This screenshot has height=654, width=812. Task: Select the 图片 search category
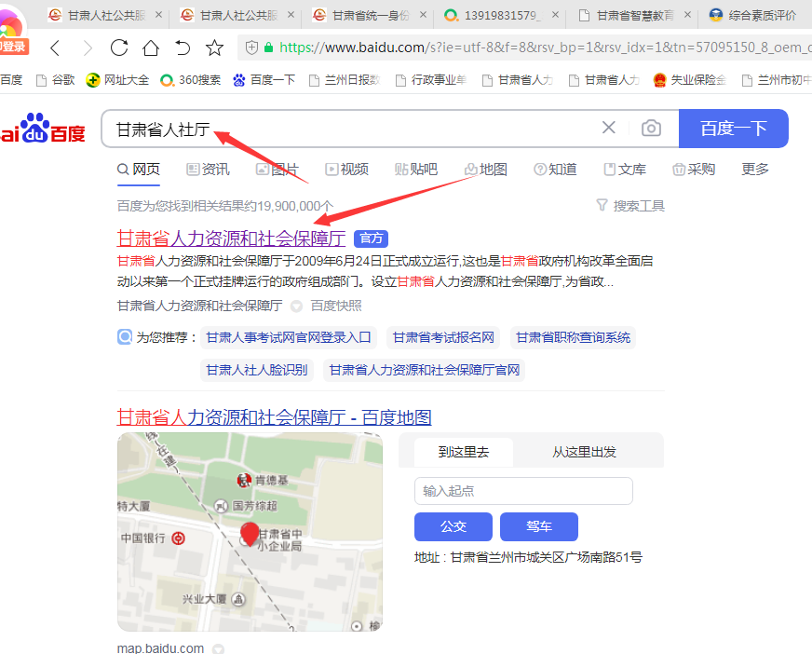pos(277,169)
